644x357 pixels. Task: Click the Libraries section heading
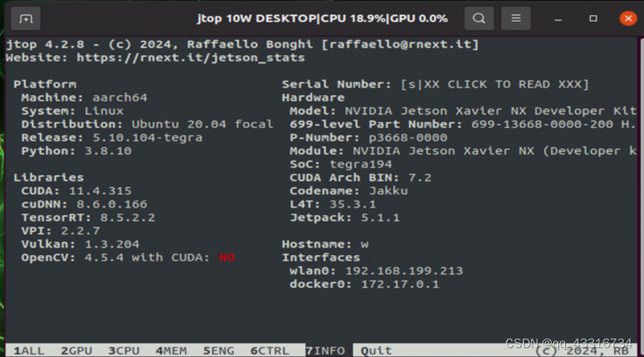point(48,178)
